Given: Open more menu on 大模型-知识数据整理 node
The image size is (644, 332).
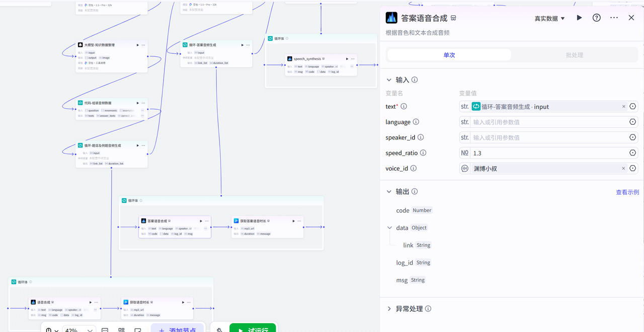Looking at the screenshot, I should click(143, 45).
